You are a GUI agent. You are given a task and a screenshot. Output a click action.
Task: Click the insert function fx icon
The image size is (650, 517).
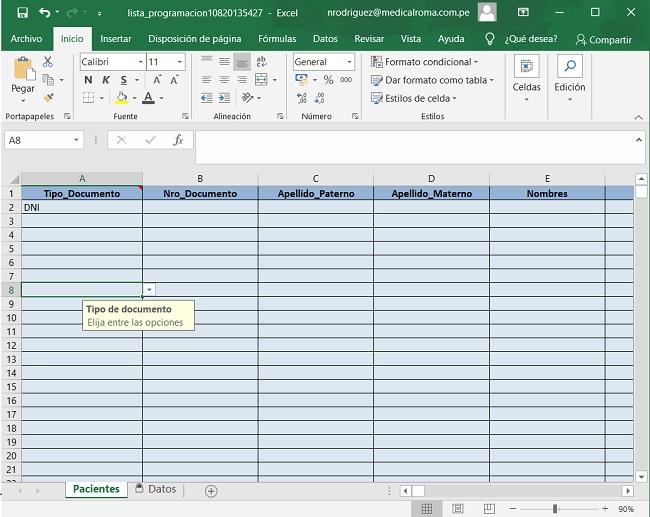(178, 140)
